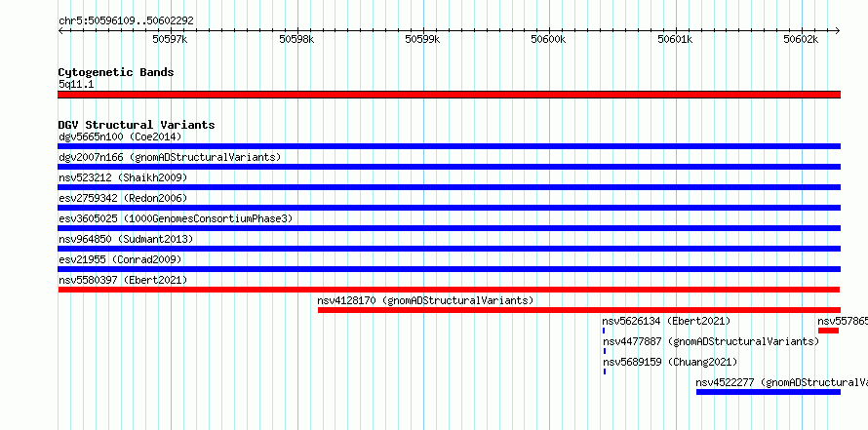The image size is (868, 430).
Task: Open the dgv5665n100 (Coe2014) variant label
Action: tap(120, 137)
